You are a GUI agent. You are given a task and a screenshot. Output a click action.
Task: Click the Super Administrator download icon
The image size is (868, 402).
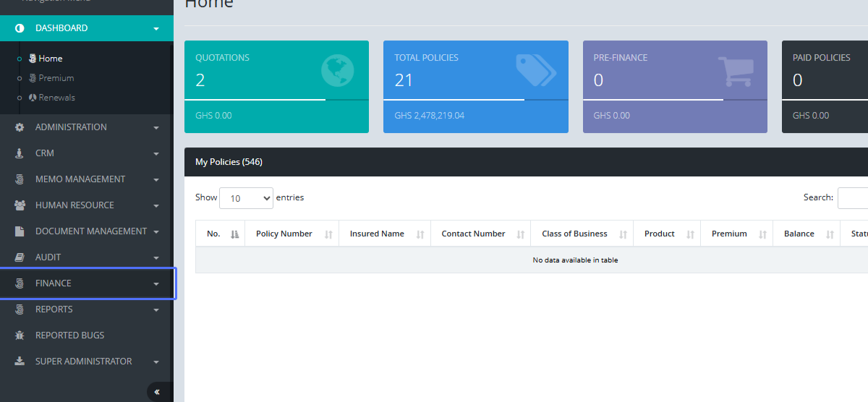pos(20,362)
